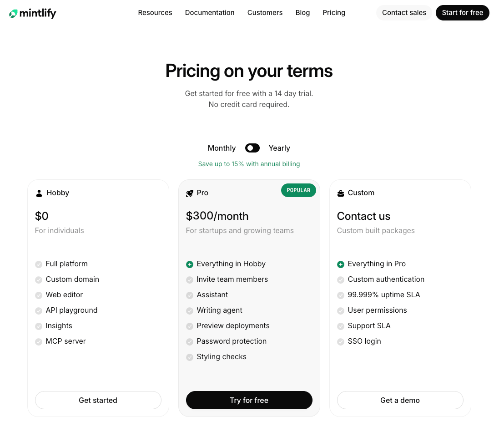Go to the Customers page

[x=265, y=13]
